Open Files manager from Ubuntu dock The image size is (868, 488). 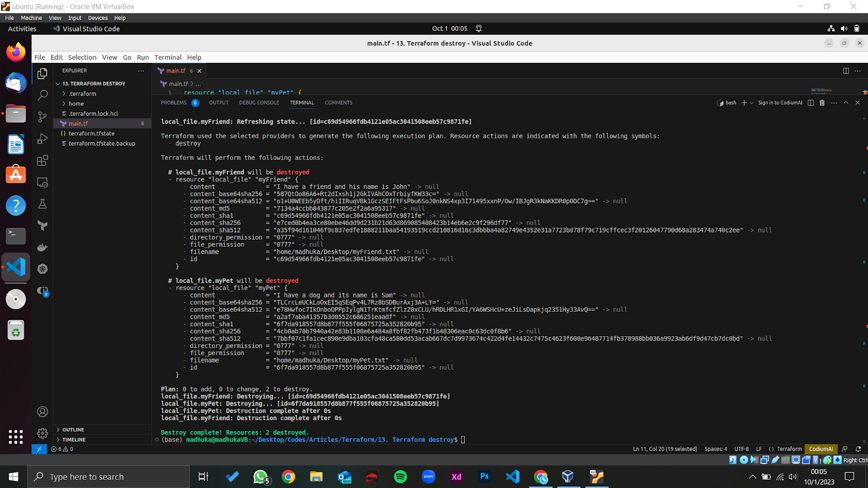tap(16, 114)
